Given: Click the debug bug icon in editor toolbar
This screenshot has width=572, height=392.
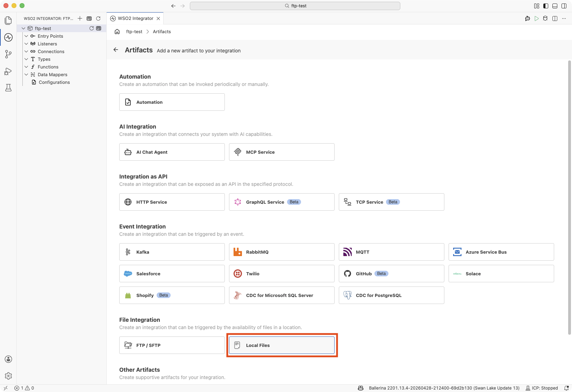Looking at the screenshot, I should (545, 19).
